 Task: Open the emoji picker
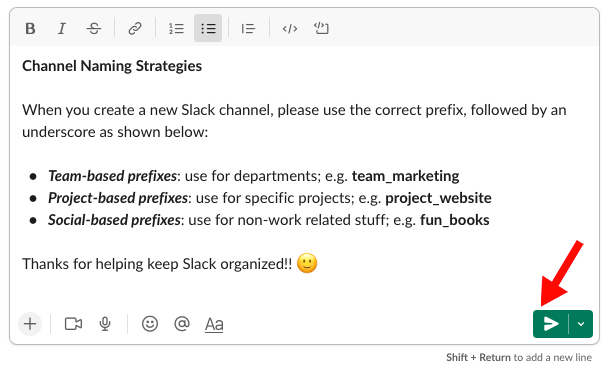[x=150, y=324]
